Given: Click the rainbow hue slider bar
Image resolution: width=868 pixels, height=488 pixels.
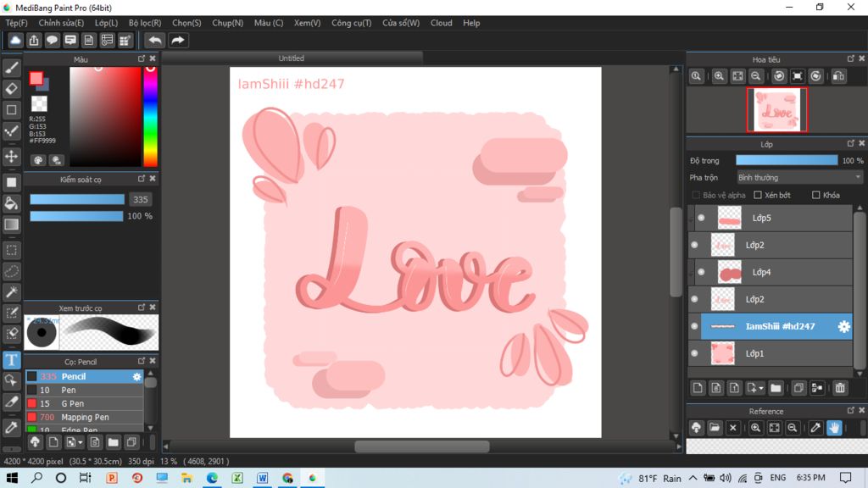Looking at the screenshot, I should (150, 117).
